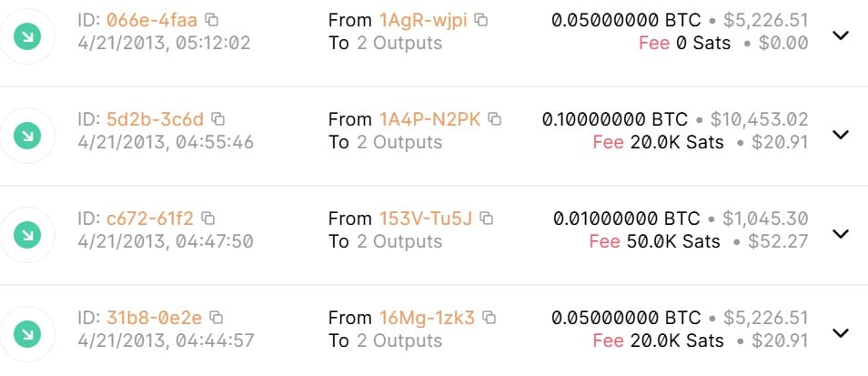The image size is (868, 376).
Task: Copy sender address 16Mg-1zk3
Action: pos(490,318)
